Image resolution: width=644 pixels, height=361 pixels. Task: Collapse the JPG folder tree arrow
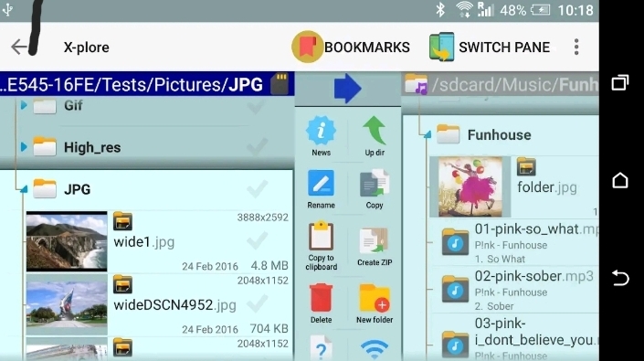click(x=24, y=189)
